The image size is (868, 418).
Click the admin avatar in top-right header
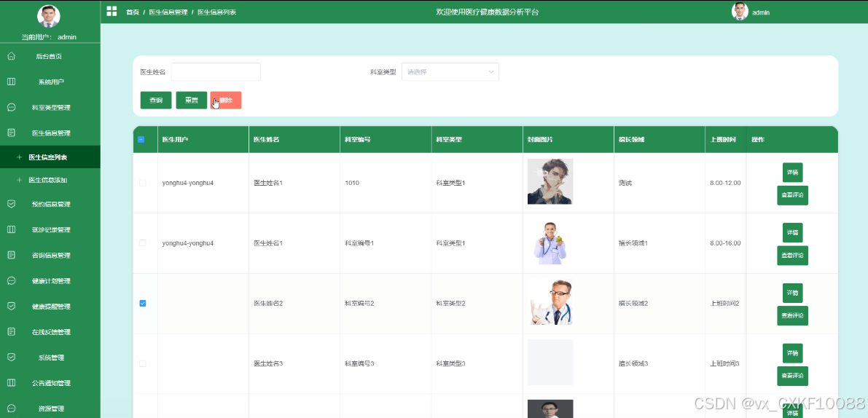point(740,12)
